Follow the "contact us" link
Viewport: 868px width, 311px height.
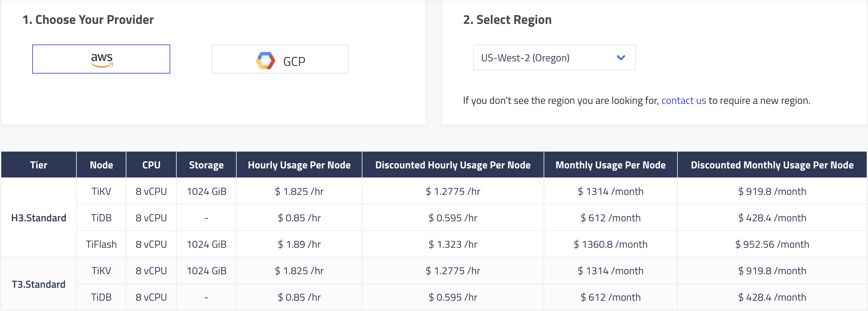pos(683,101)
